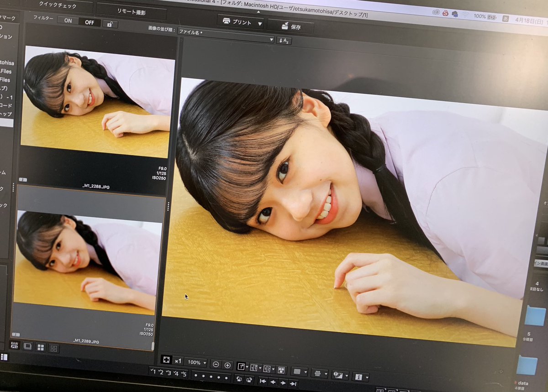Expand single preview mode dropdown arrow
548x392 pixels.
pyautogui.click(x=247, y=367)
